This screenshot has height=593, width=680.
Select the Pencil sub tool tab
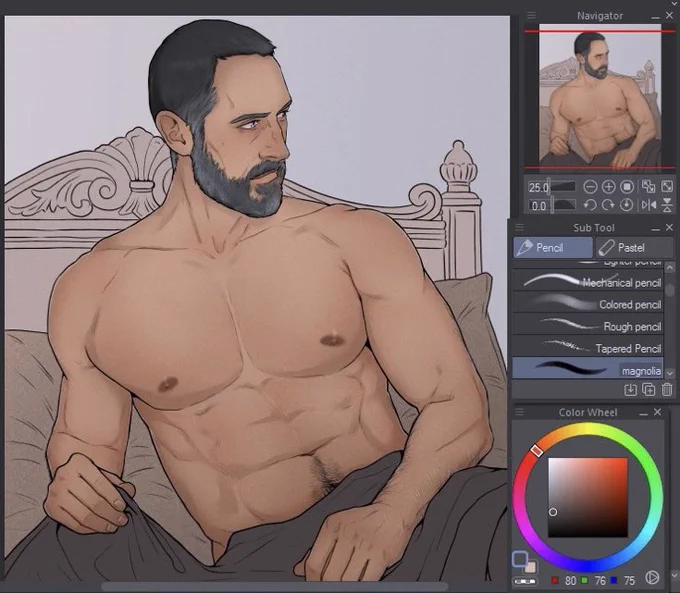553,248
